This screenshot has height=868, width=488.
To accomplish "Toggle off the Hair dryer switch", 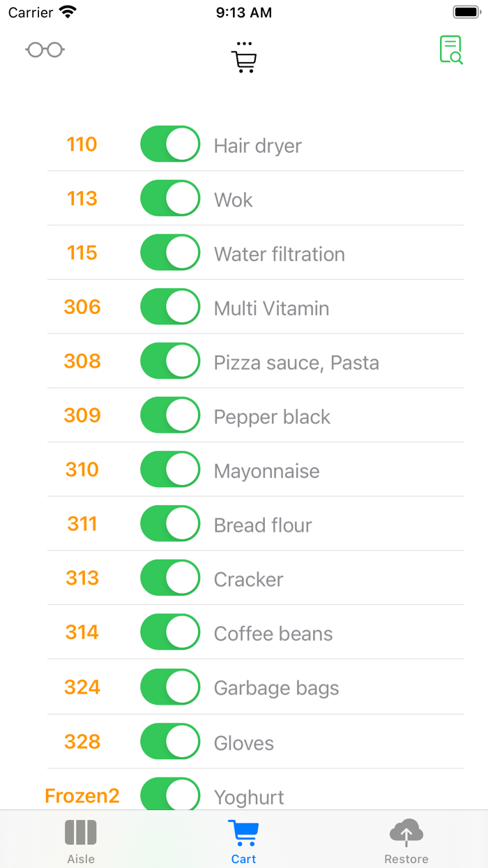I will (x=170, y=144).
